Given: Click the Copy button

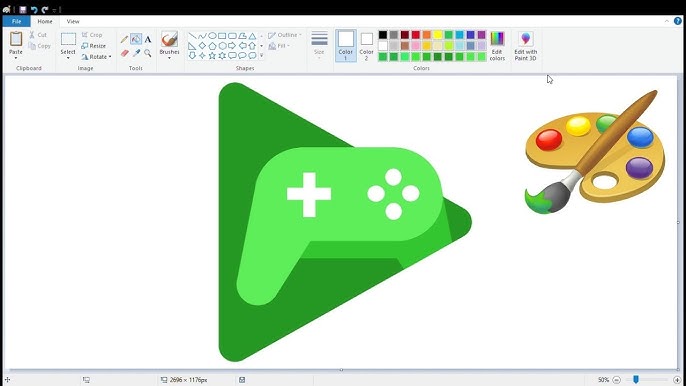Looking at the screenshot, I should click(x=40, y=46).
